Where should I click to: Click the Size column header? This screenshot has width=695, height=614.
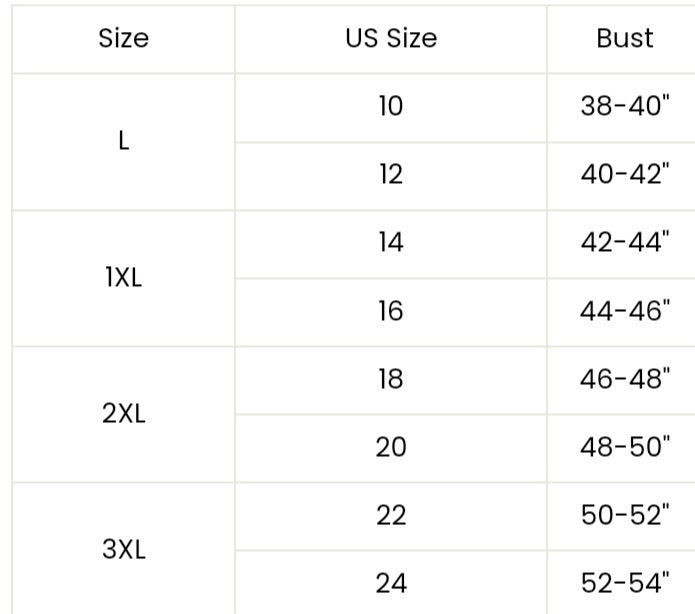pos(124,39)
